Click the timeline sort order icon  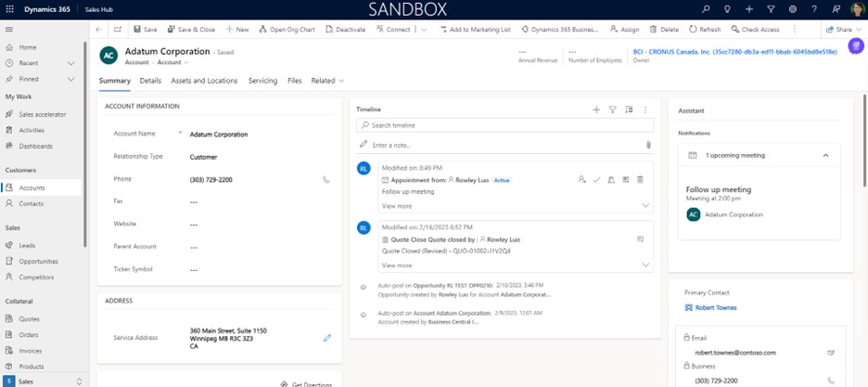(629, 110)
